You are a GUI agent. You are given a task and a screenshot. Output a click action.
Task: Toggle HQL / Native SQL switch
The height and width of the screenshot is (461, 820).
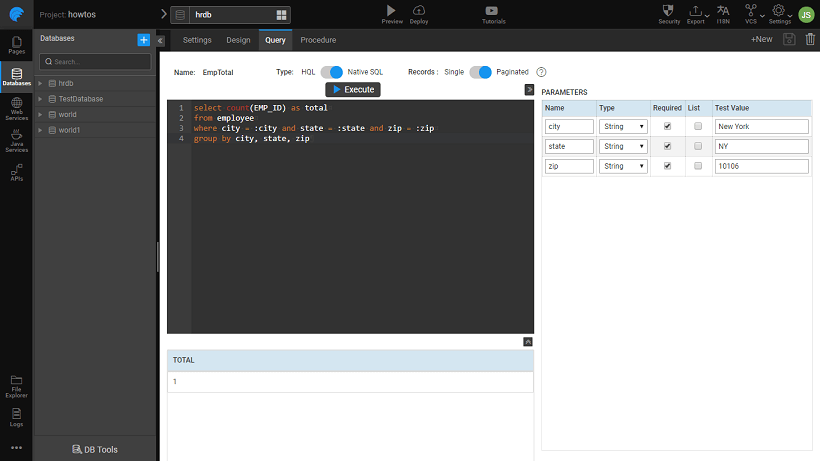pyautogui.click(x=331, y=72)
